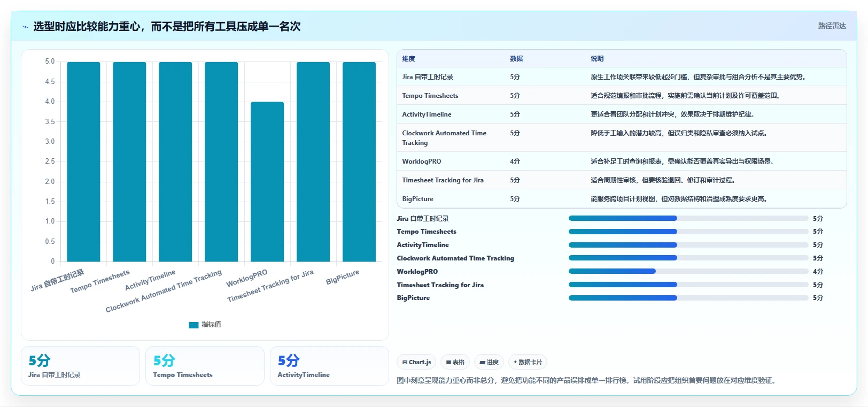
Task: Click the WorklogPRO description starting 适合补足工时查询
Action: [x=683, y=162]
